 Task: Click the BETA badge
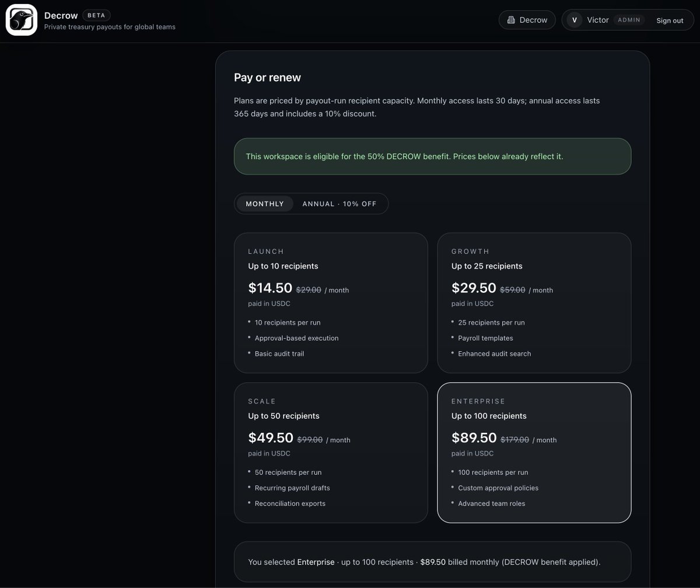(96, 15)
